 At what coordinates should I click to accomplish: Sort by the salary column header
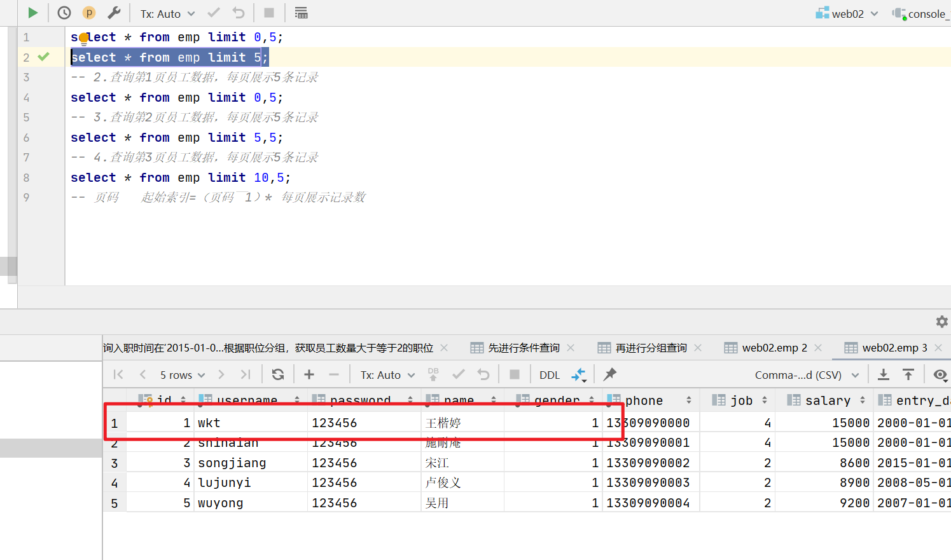click(827, 400)
